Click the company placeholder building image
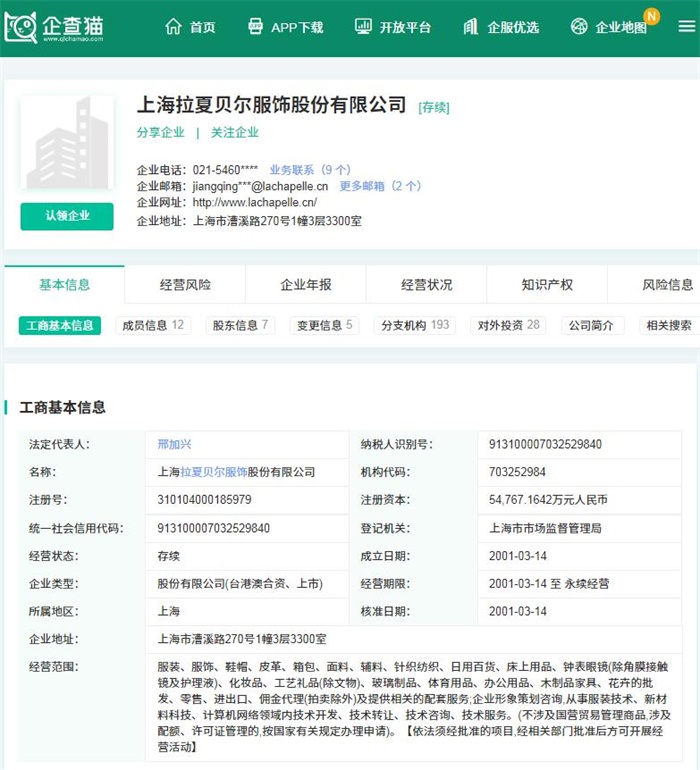Image resolution: width=700 pixels, height=770 pixels. coord(67,142)
